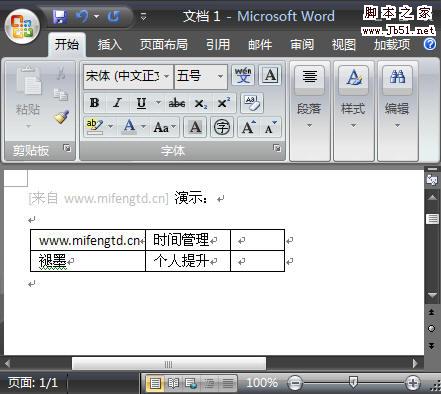Toggle character shading A
Image resolution: width=441 pixels, height=394 pixels.
(195, 127)
